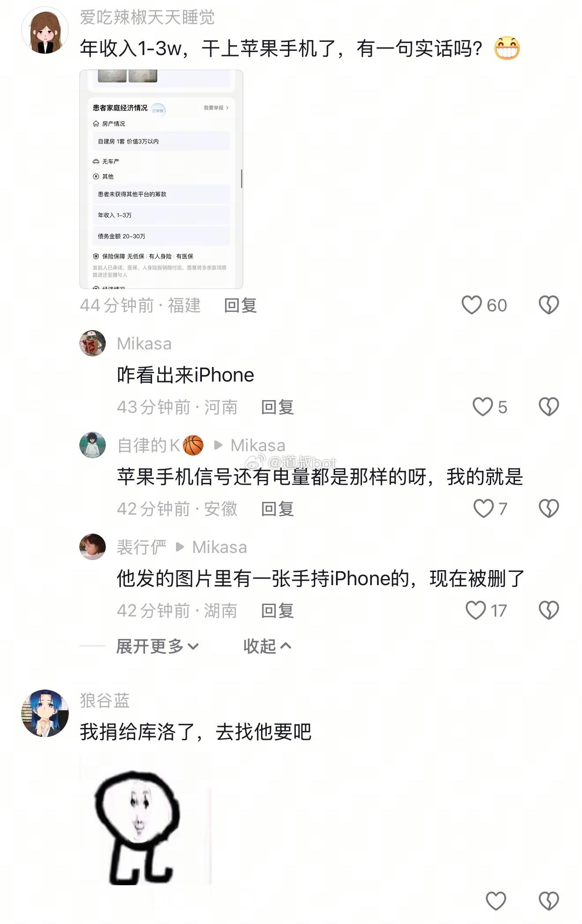Dislike 狼谷蓝's comment at the bottom

(x=549, y=901)
